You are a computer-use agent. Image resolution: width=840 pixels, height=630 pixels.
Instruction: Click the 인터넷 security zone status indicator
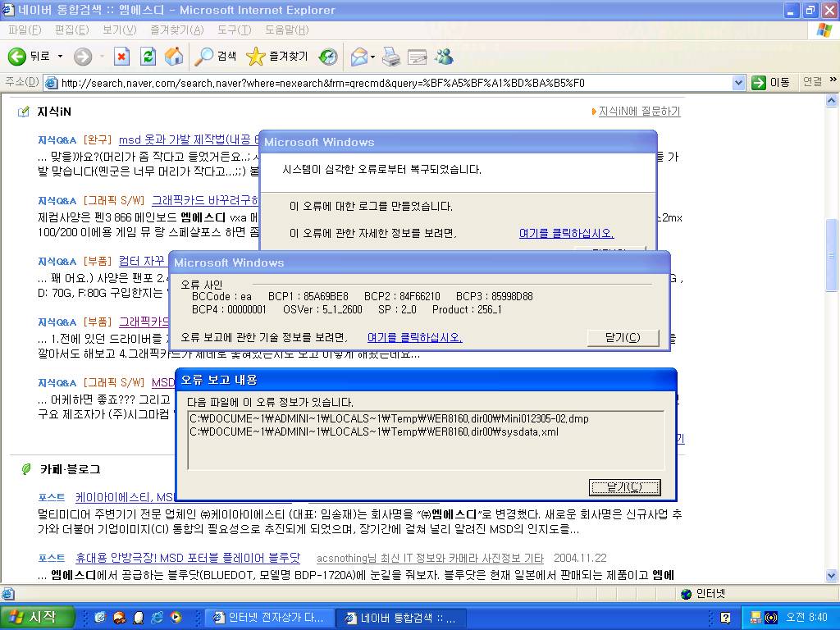[x=703, y=594]
